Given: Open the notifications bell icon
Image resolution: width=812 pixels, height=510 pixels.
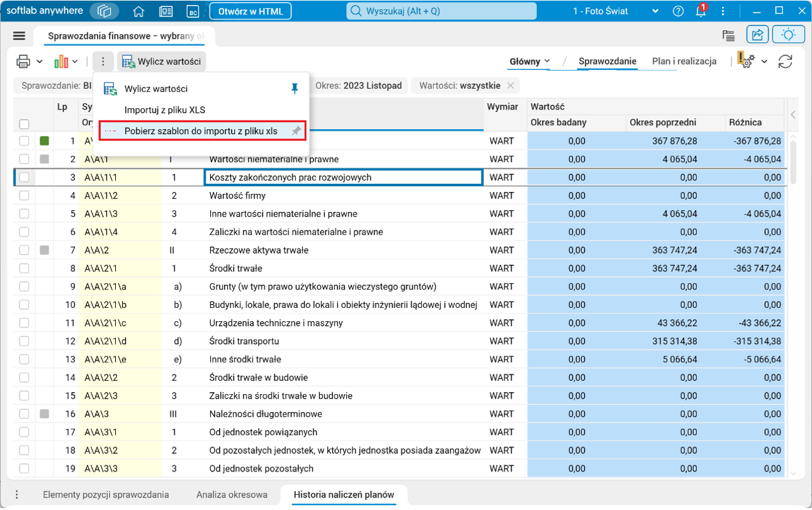Looking at the screenshot, I should click(x=701, y=11).
